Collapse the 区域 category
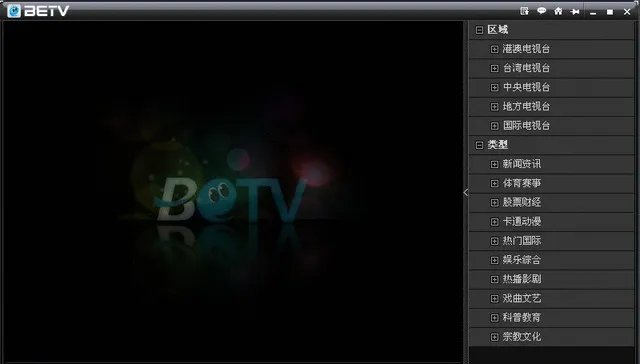 [480, 30]
